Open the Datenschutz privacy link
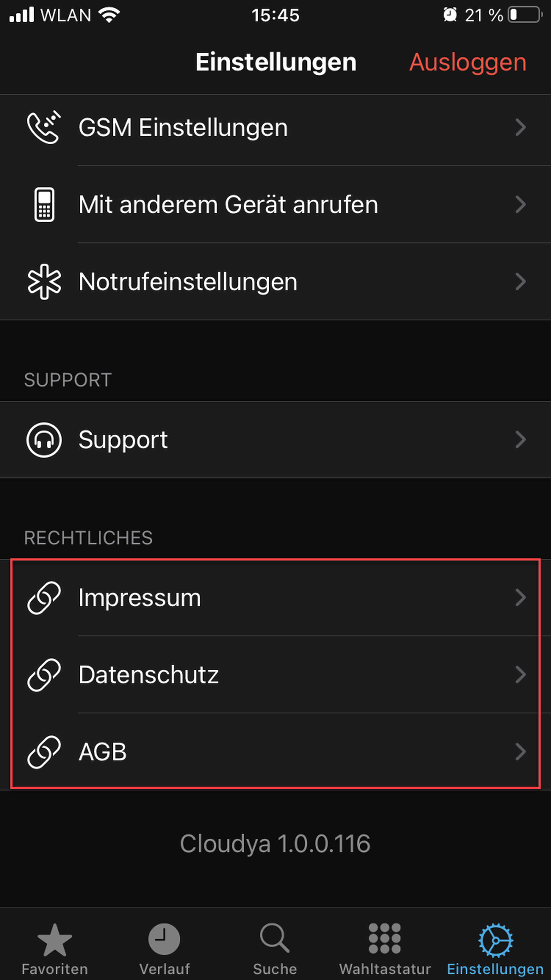 click(x=148, y=675)
